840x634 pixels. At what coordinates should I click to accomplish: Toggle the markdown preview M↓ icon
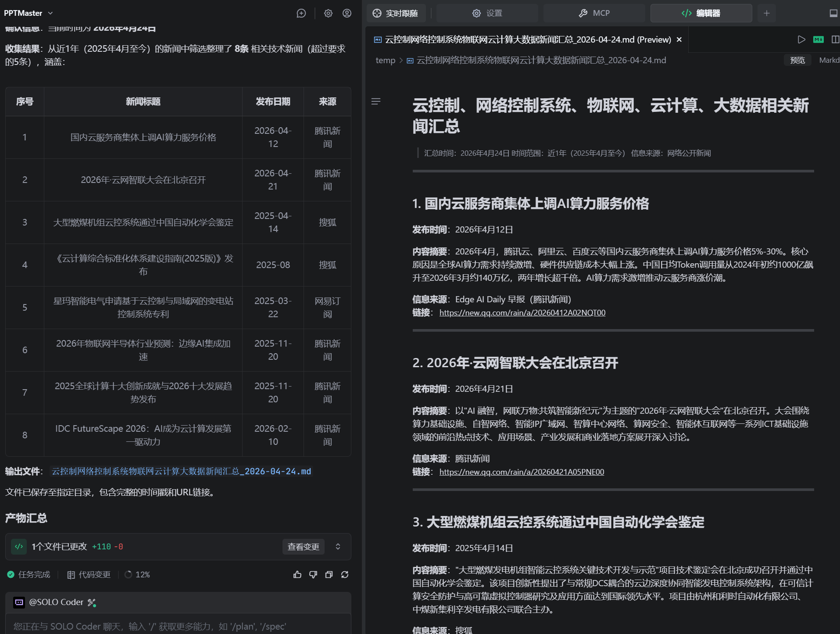pyautogui.click(x=818, y=39)
